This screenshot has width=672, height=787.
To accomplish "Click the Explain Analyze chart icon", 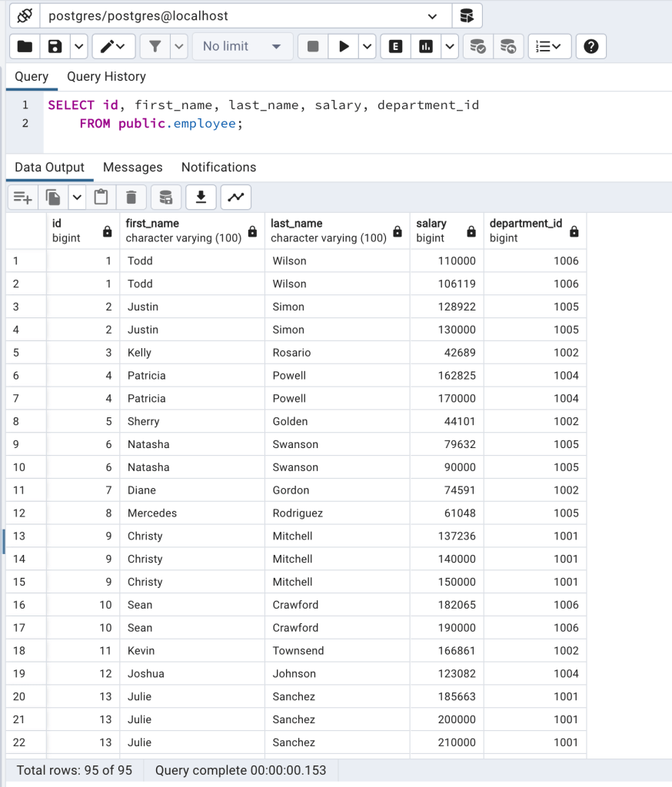I will pyautogui.click(x=425, y=46).
